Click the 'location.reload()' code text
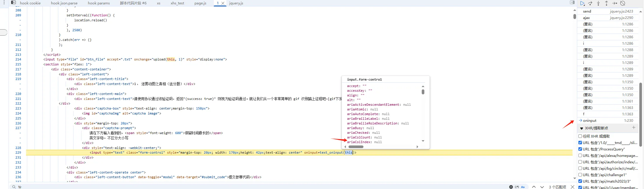 point(90,20)
